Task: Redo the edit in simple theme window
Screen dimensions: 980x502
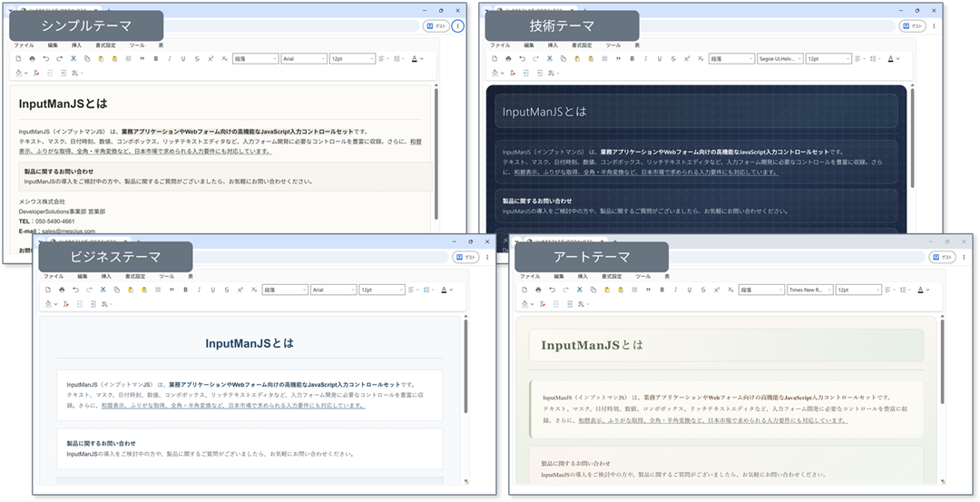Action: tap(59, 59)
